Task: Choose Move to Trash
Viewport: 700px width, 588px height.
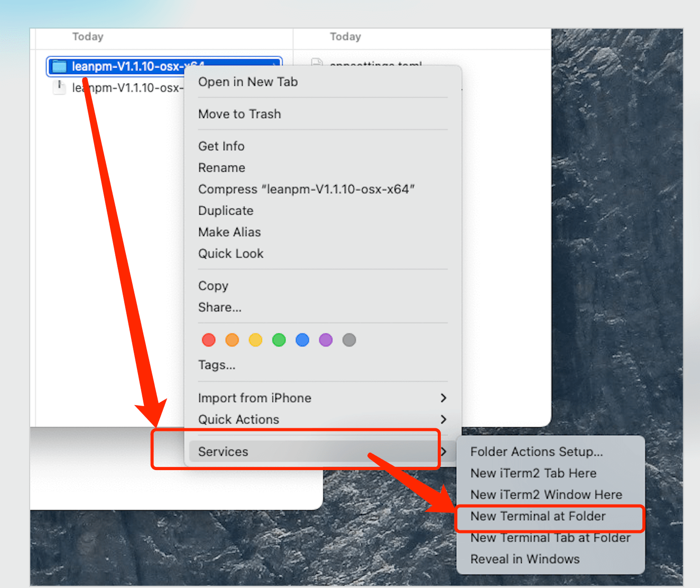Action: pyautogui.click(x=240, y=114)
